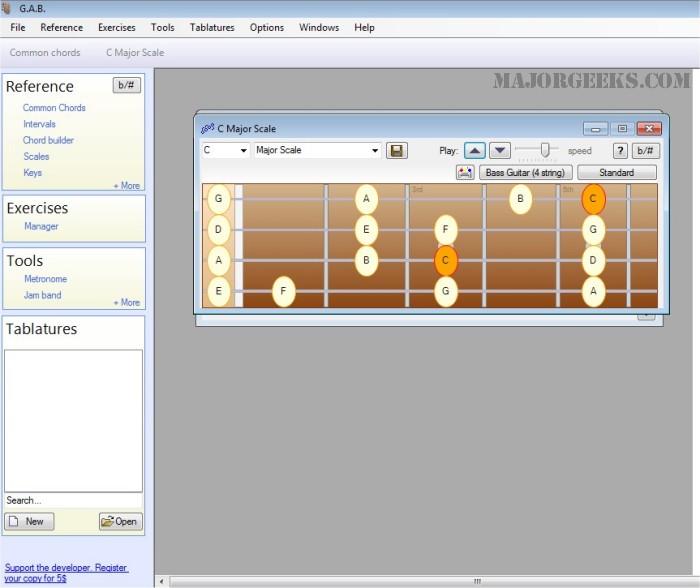
Task: Open the Exercises menu
Action: point(117,28)
